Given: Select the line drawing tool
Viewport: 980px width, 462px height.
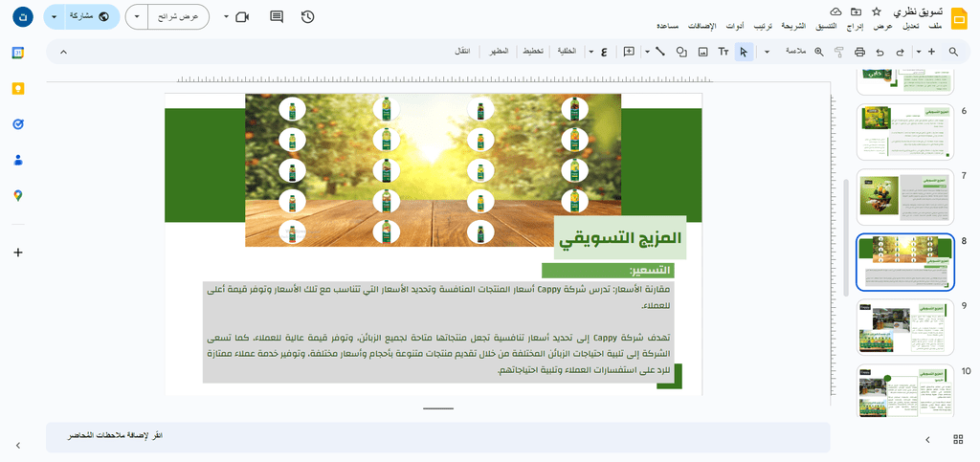Looking at the screenshot, I should 660,52.
